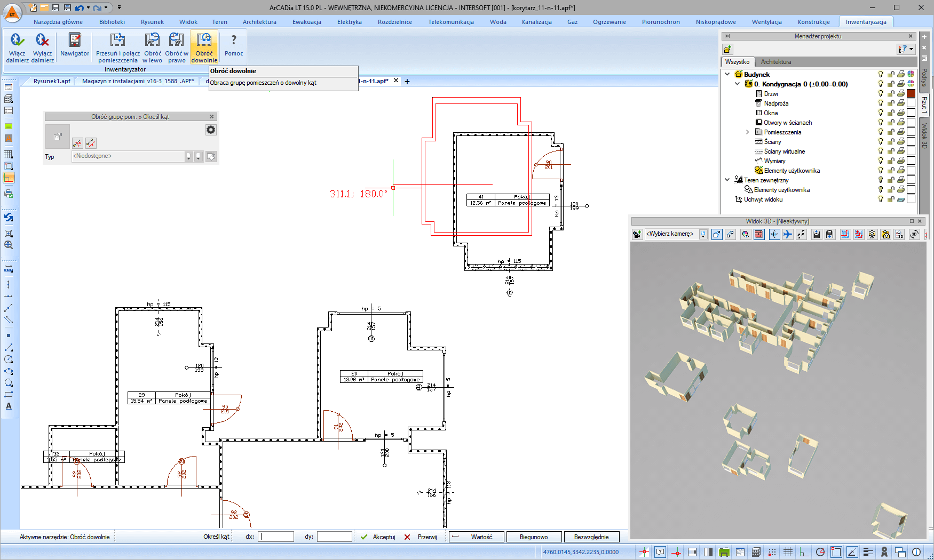Image resolution: width=934 pixels, height=560 pixels.
Task: Open filter dropdown in Menadżer projektu
Action: click(906, 49)
